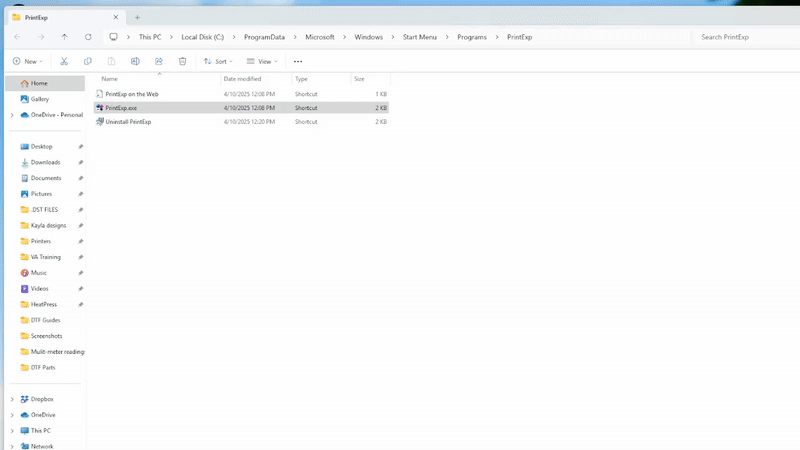
Task: Open OneDrive - Personal in sidebar
Action: click(51, 115)
